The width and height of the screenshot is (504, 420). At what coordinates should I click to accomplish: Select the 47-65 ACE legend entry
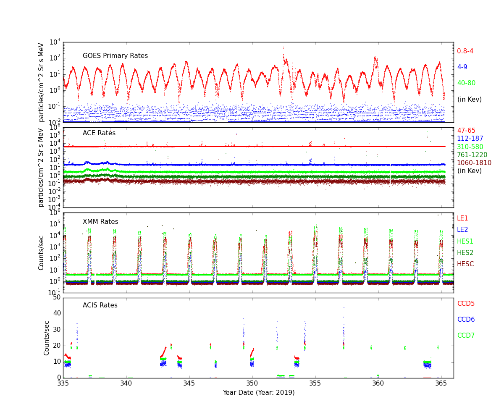466,131
